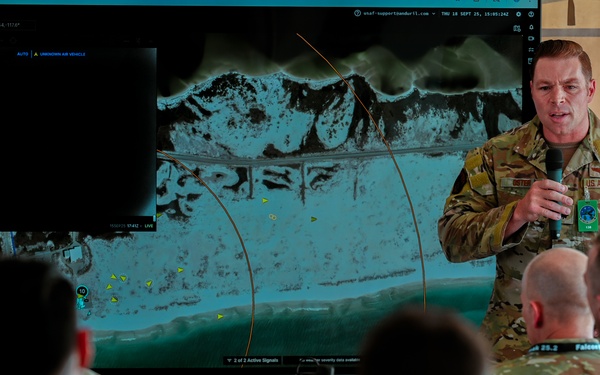Expand the chevron beside the account email
The image size is (600, 375).
tap(434, 14)
